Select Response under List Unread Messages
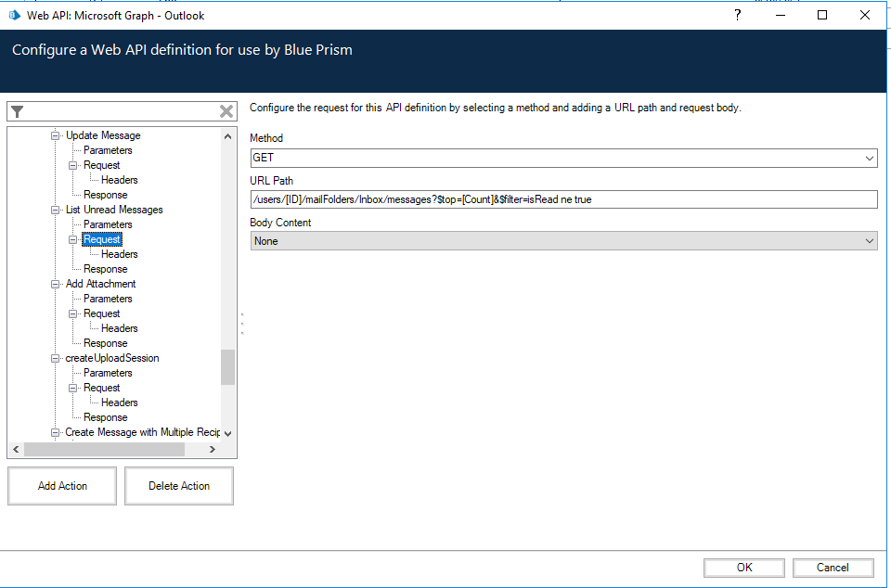Screen dimensions: 891x588 click(x=105, y=269)
